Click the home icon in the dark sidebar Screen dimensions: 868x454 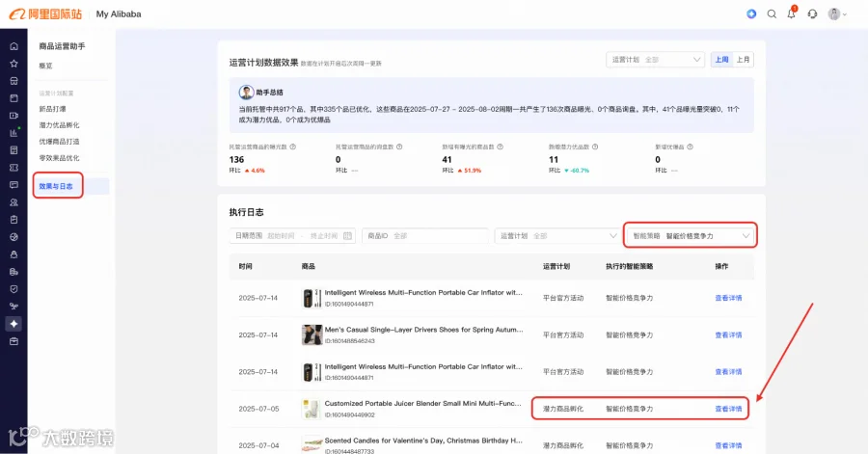(x=14, y=46)
